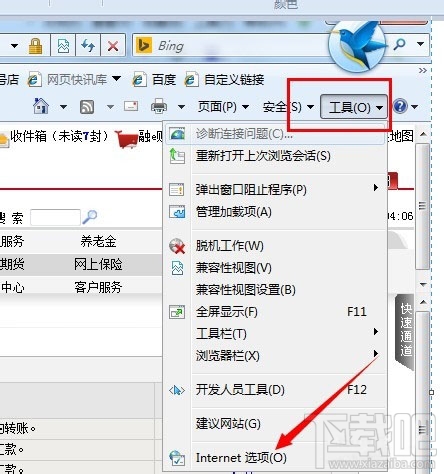Expand the 页面(P) page dropdown
This screenshot has width=444, height=474.
click(x=223, y=107)
